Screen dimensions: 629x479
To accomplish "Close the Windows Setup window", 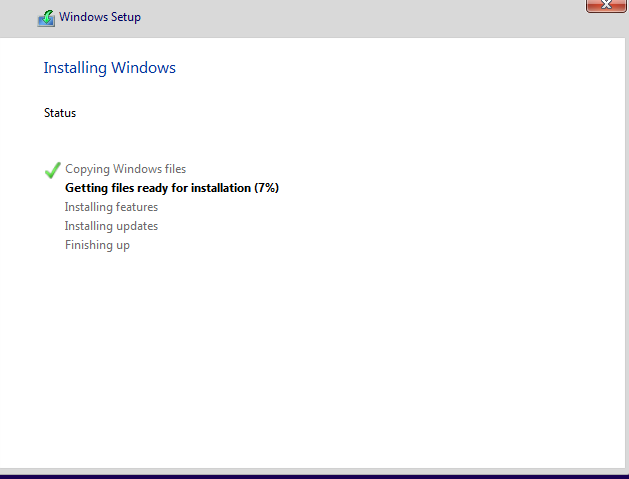I will click(x=606, y=6).
